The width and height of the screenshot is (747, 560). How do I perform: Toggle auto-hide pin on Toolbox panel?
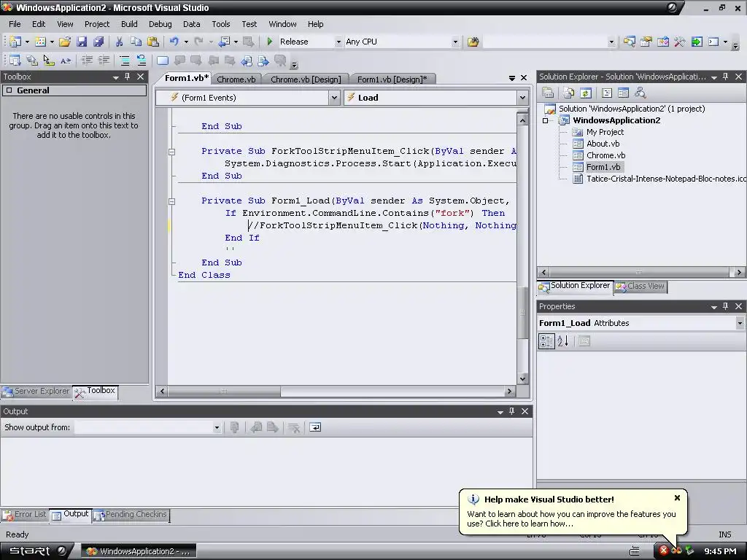[x=127, y=77]
